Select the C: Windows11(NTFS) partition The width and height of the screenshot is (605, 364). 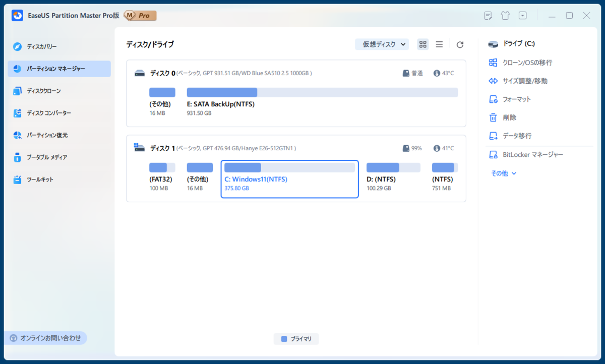point(290,179)
